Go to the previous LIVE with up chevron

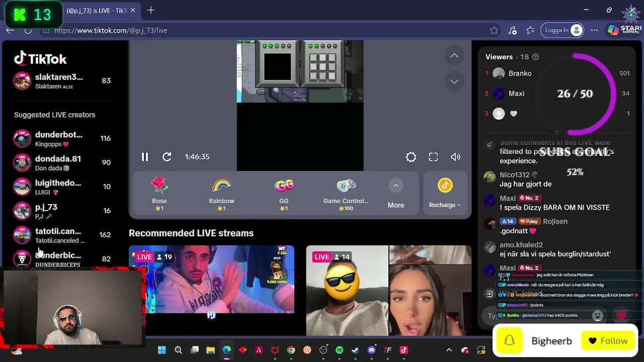pyautogui.click(x=454, y=55)
